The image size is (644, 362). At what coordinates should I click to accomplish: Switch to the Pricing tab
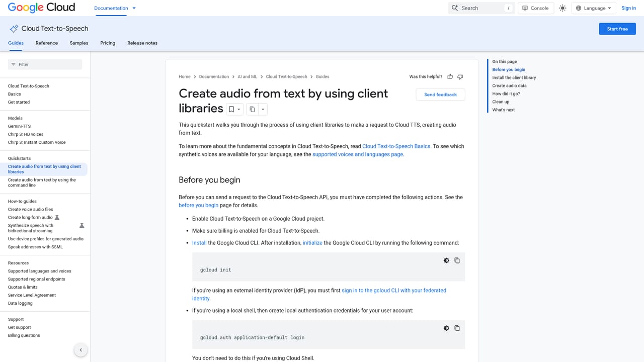point(108,43)
